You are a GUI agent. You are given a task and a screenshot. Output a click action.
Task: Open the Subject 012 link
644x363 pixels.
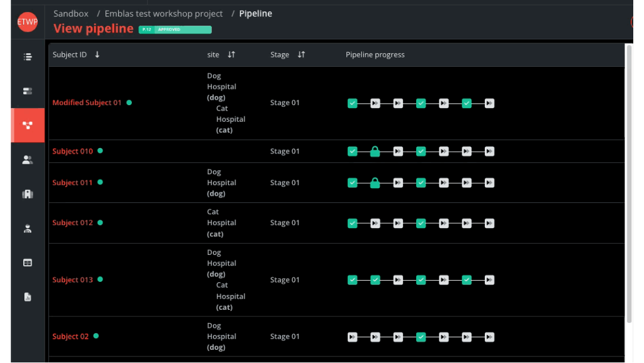[73, 223]
